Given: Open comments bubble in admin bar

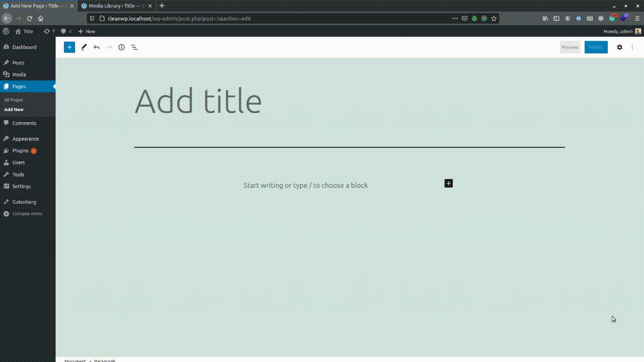Looking at the screenshot, I should 66,31.
